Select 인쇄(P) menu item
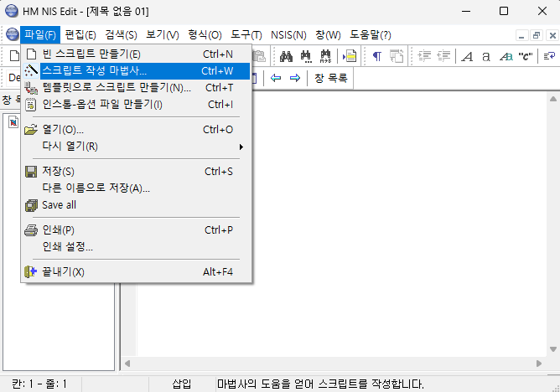The width and height of the screenshot is (560, 392). (x=137, y=230)
